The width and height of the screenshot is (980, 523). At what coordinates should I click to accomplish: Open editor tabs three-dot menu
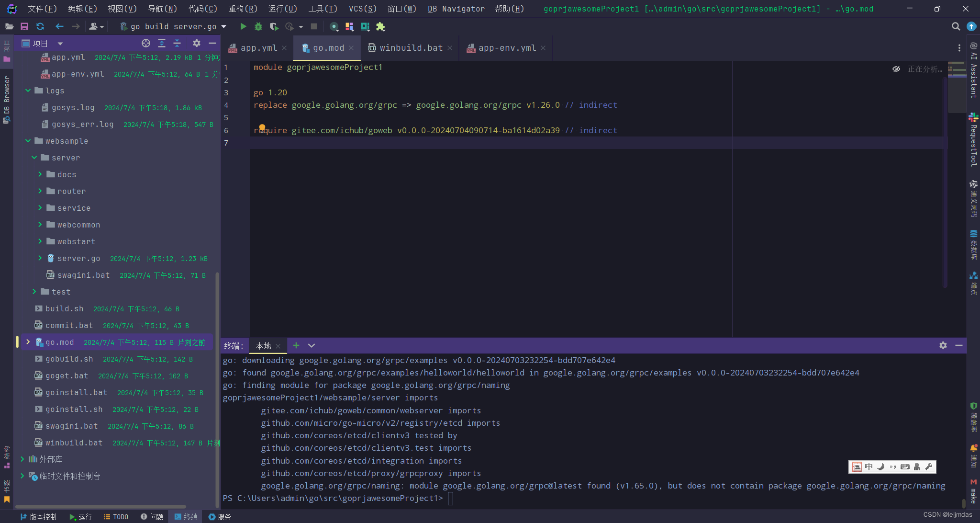point(959,48)
